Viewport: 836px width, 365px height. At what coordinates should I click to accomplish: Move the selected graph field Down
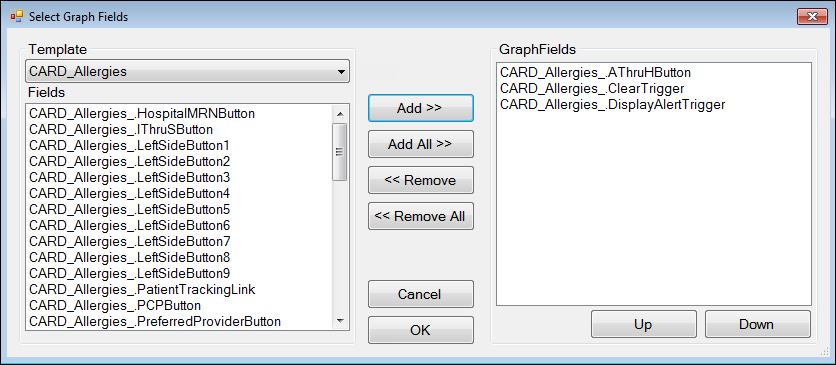pyautogui.click(x=757, y=324)
